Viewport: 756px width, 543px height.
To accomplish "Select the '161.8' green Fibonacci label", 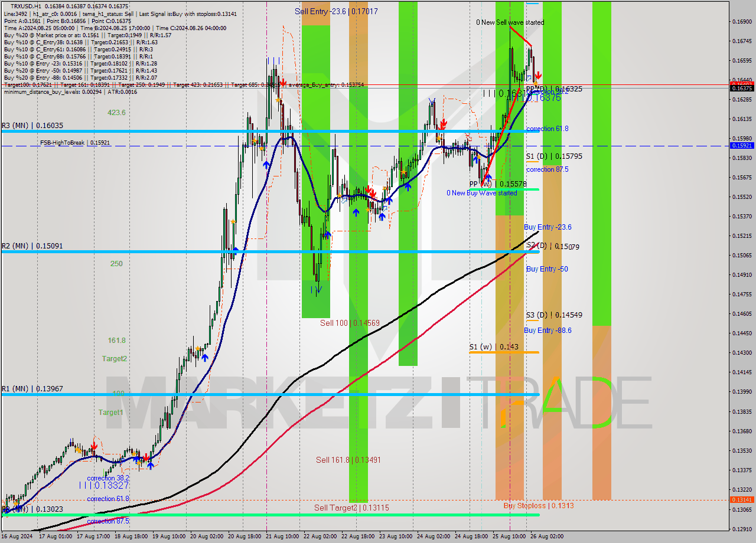I will pyautogui.click(x=116, y=341).
